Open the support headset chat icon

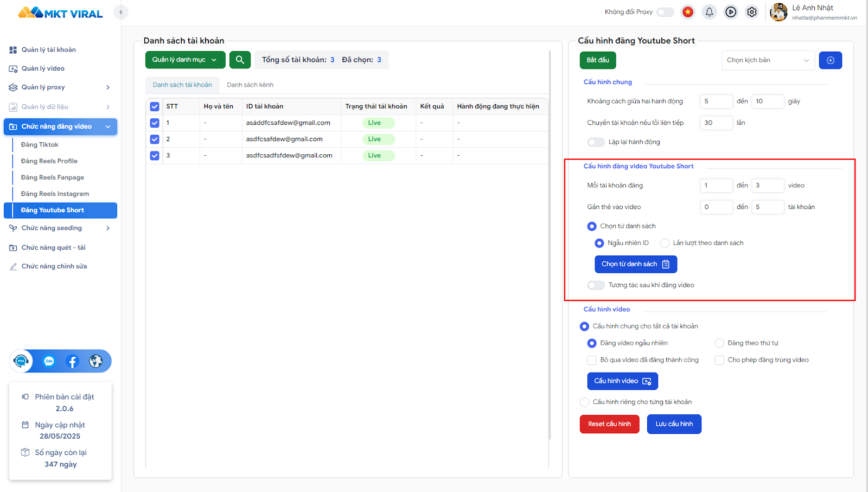(x=21, y=361)
